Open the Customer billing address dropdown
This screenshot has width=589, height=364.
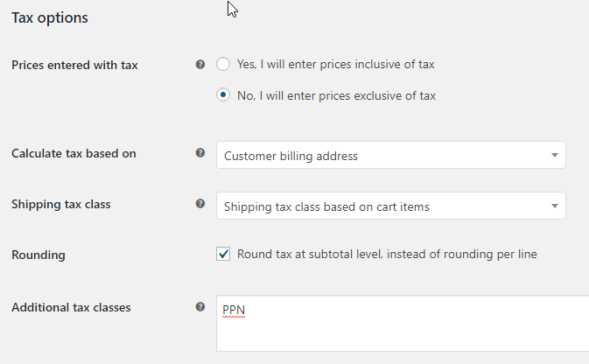[391, 155]
